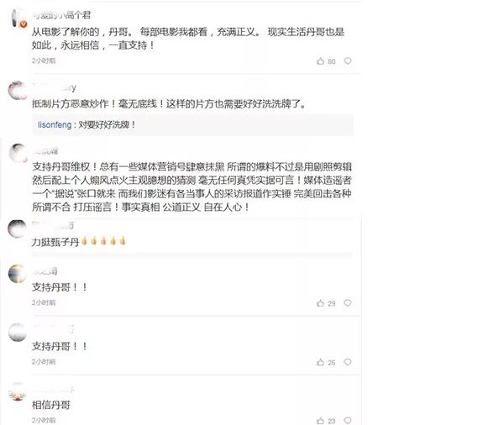The width and height of the screenshot is (504, 425).
Task: Open avatar of 相信丹哥 commenter
Action: [18, 392]
